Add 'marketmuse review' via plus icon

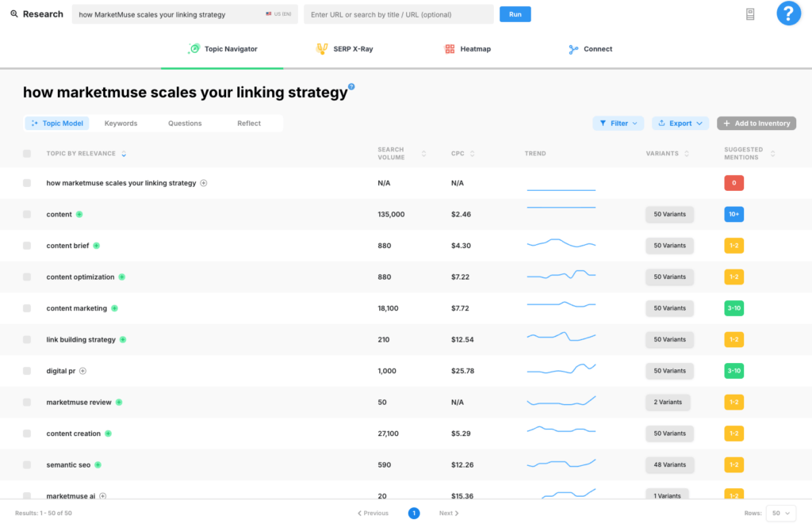(119, 403)
